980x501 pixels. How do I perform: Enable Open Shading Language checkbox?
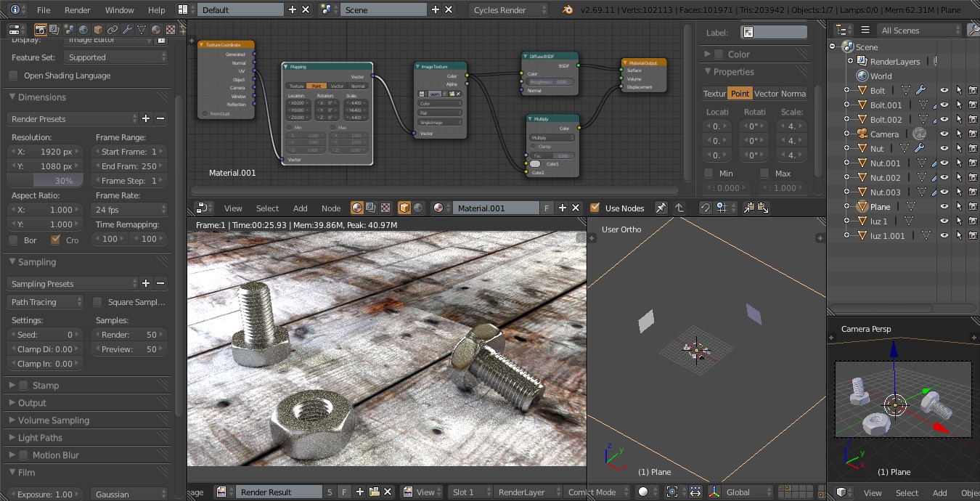coord(13,76)
